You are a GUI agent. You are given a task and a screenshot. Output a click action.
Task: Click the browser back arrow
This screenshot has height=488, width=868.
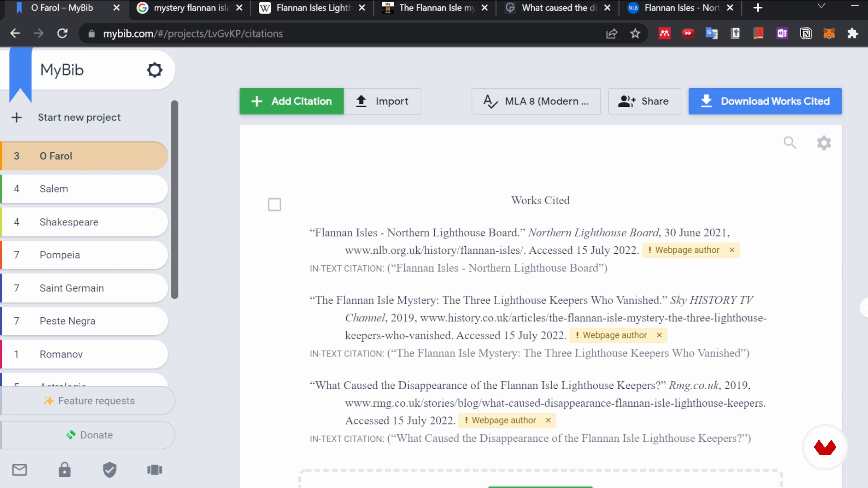(15, 33)
